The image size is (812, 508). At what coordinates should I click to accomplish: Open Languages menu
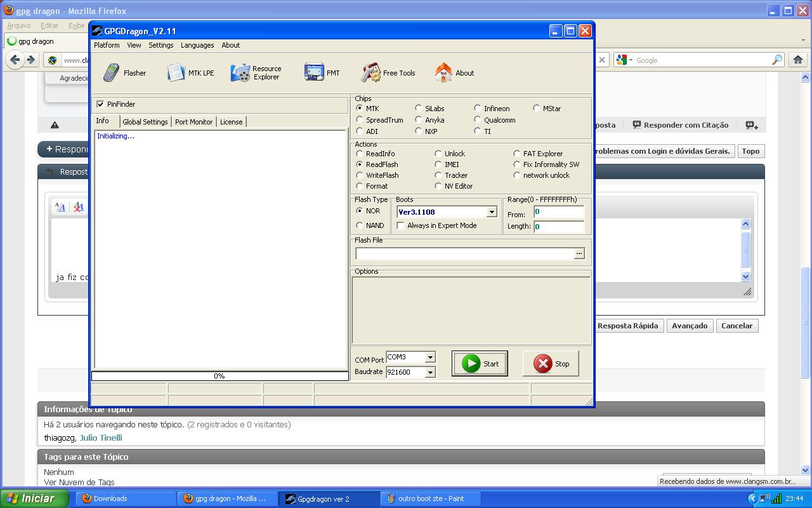point(197,45)
